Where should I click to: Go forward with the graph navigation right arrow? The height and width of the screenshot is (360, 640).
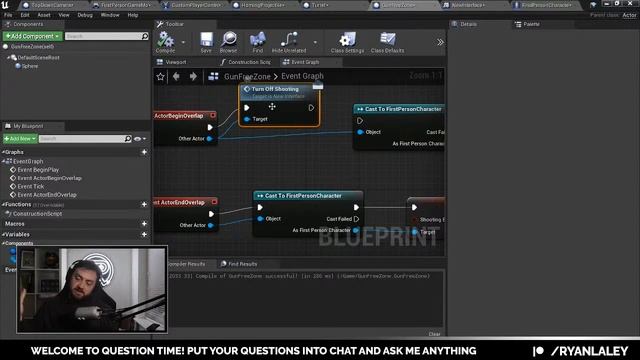(x=193, y=76)
